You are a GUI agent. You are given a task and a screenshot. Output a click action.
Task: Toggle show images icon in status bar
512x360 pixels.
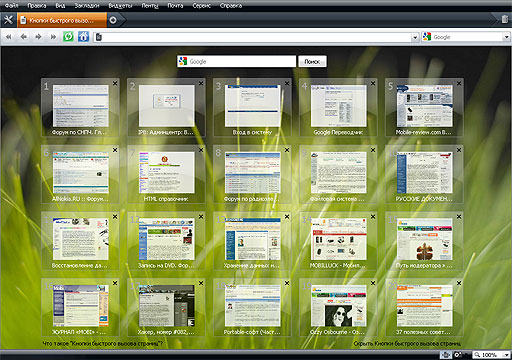pyautogui.click(x=459, y=355)
